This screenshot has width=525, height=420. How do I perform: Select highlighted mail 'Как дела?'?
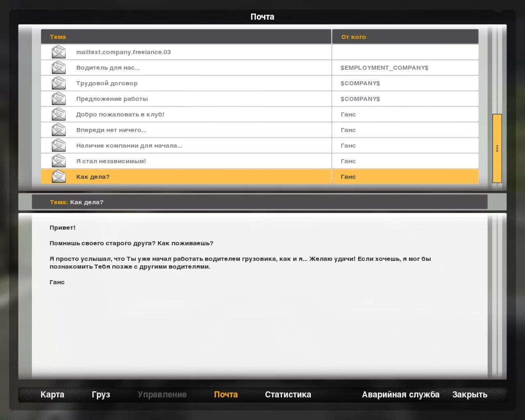[186, 177]
